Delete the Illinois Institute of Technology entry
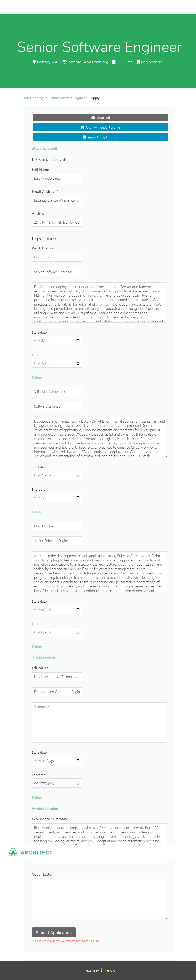196x980 pixels. [x=37, y=797]
